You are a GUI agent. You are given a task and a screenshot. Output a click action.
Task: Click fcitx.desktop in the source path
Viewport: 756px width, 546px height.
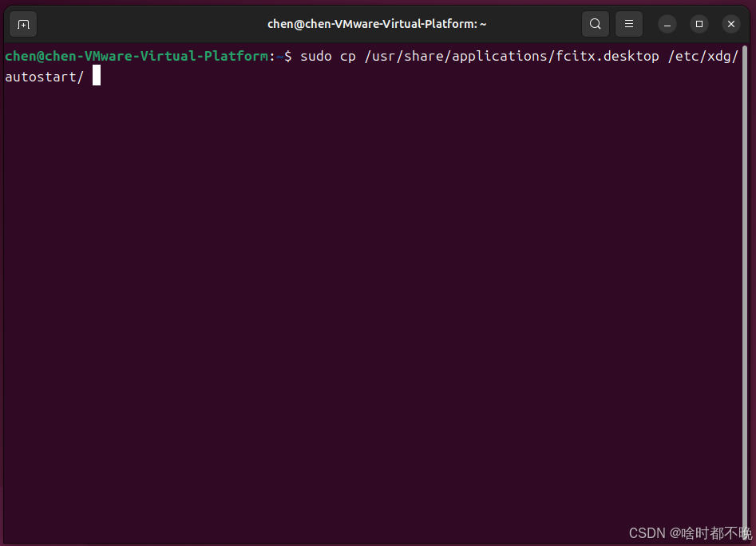(608, 57)
